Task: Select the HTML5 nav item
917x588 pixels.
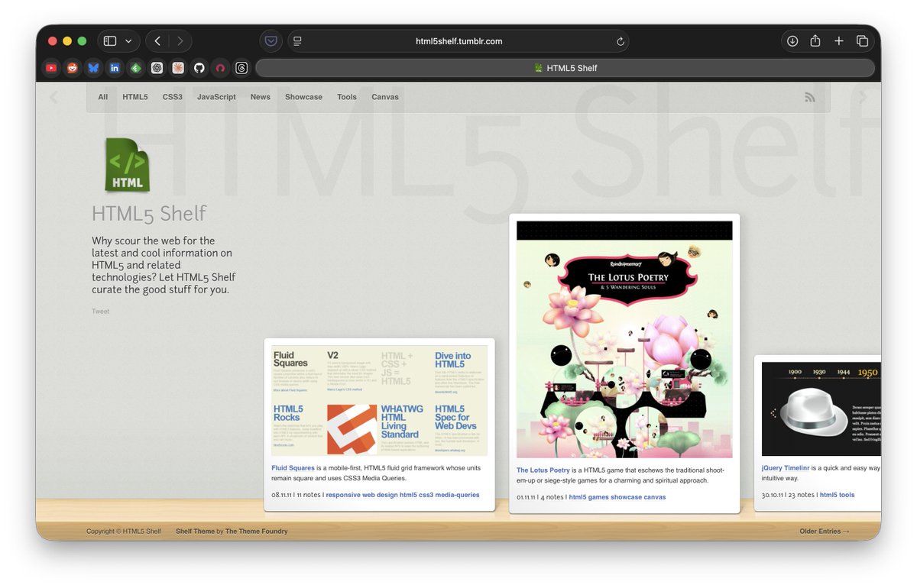Action: (x=135, y=97)
